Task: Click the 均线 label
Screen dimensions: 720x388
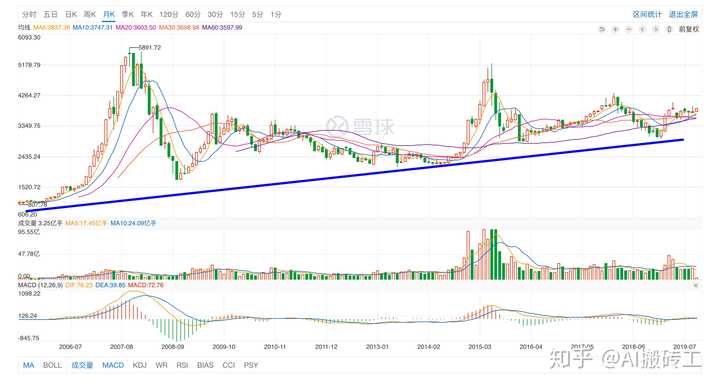Action: coord(24,28)
